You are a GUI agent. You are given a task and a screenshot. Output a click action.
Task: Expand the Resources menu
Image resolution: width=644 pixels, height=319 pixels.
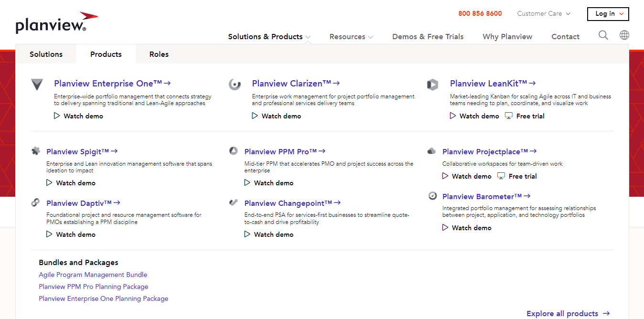click(351, 37)
